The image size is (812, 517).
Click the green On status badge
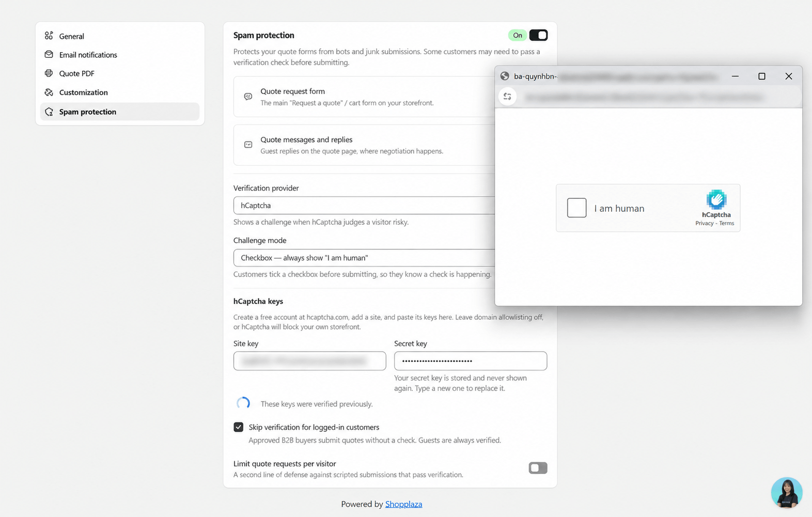517,35
